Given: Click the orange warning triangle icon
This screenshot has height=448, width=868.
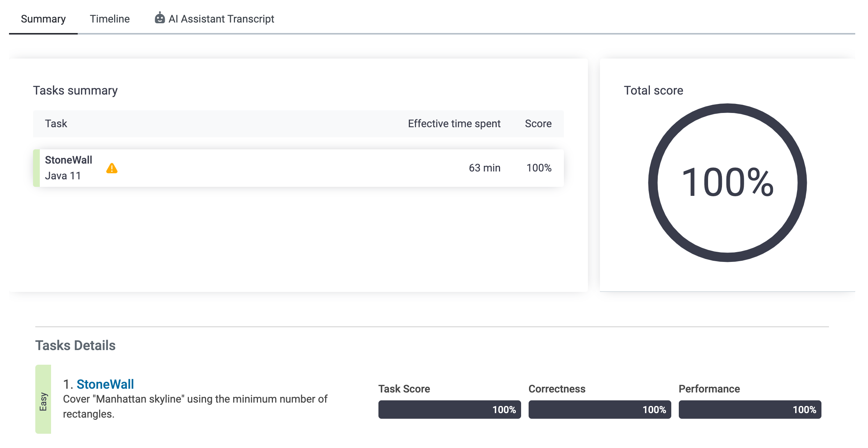Looking at the screenshot, I should pyautogui.click(x=112, y=168).
